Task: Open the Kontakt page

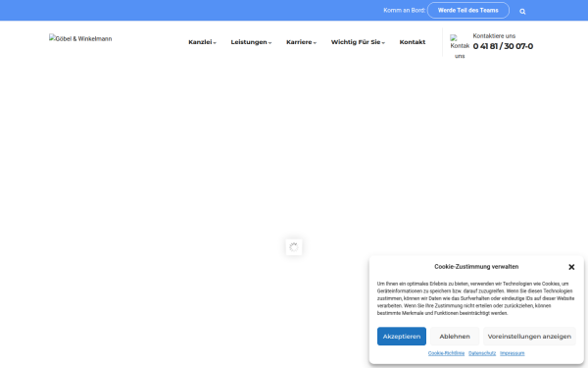Action: tap(413, 42)
